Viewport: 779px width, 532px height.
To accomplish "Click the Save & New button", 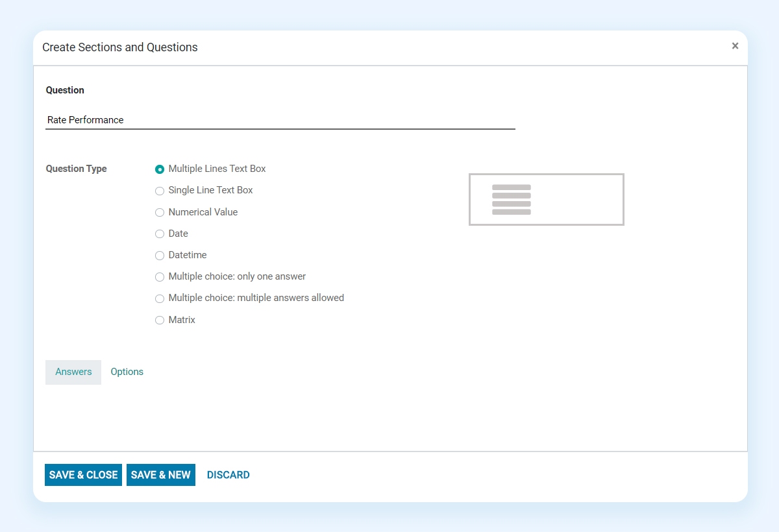I will [161, 475].
